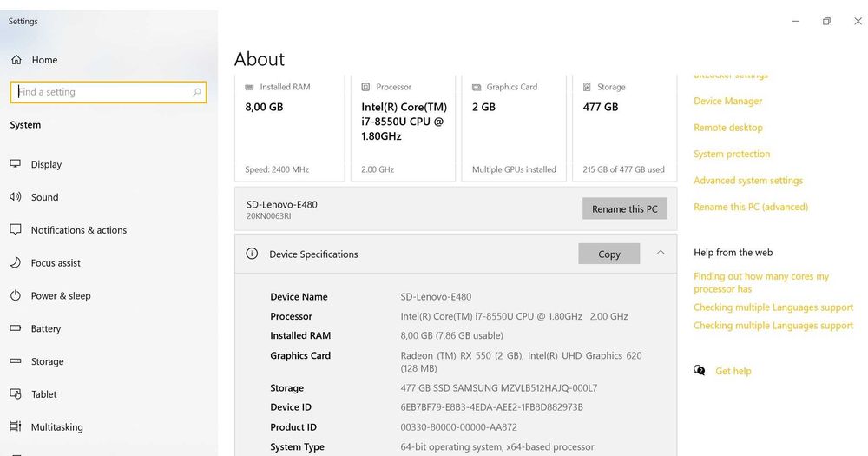Click Rename this PC (advanced) link
Screen dimensions: 868x456
coord(751,207)
